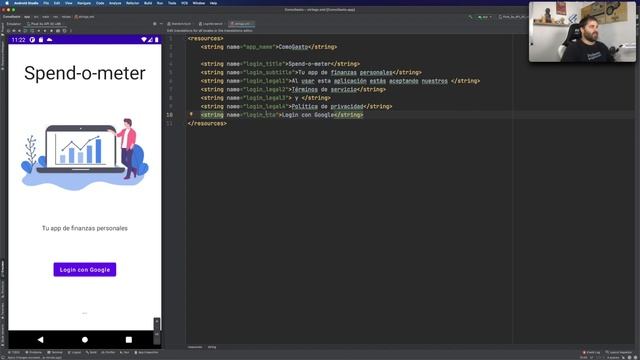Image resolution: width=640 pixels, height=360 pixels.
Task: Open the App Inspection tool window
Action: (x=147, y=352)
